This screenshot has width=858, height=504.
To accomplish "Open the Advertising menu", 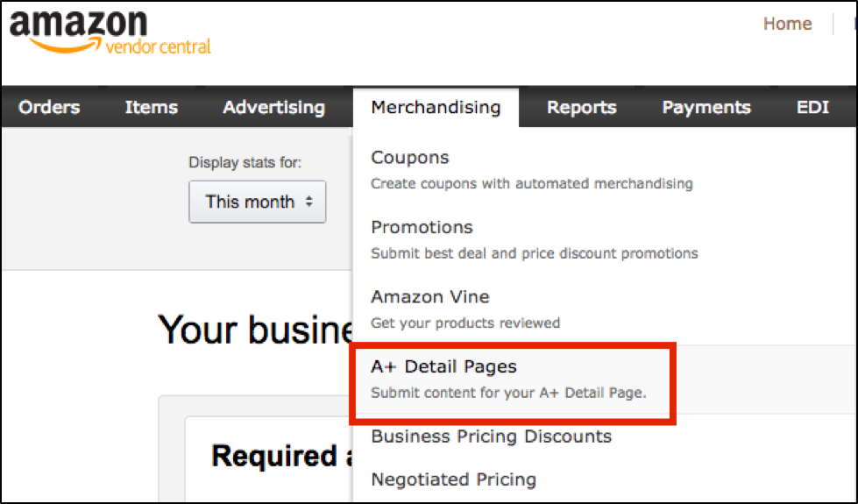I will (x=274, y=107).
